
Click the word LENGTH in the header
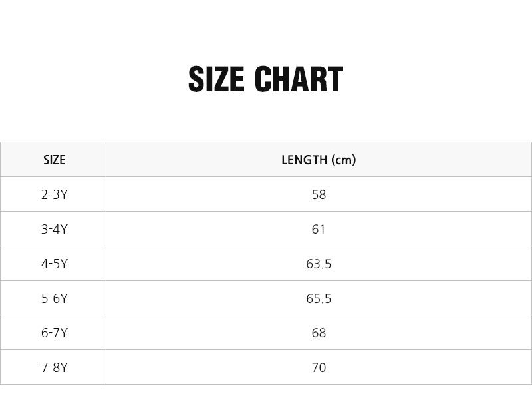click(305, 160)
